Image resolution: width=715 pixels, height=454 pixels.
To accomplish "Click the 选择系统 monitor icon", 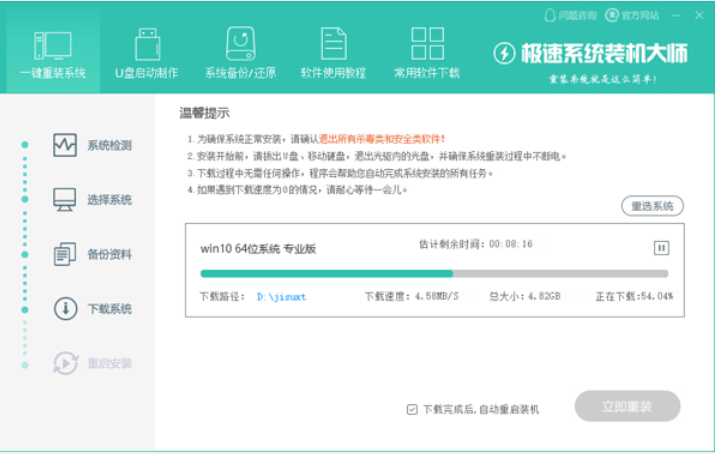I will (65, 199).
